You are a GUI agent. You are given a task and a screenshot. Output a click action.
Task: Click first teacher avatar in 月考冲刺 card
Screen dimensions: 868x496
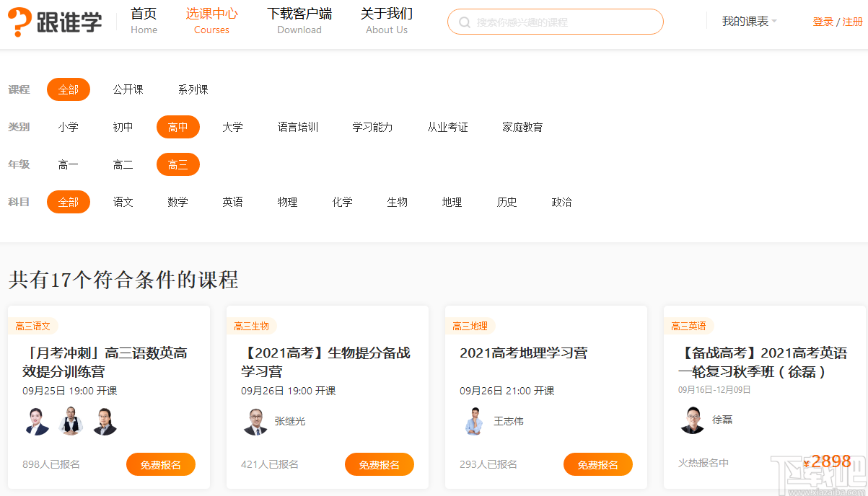click(x=37, y=421)
